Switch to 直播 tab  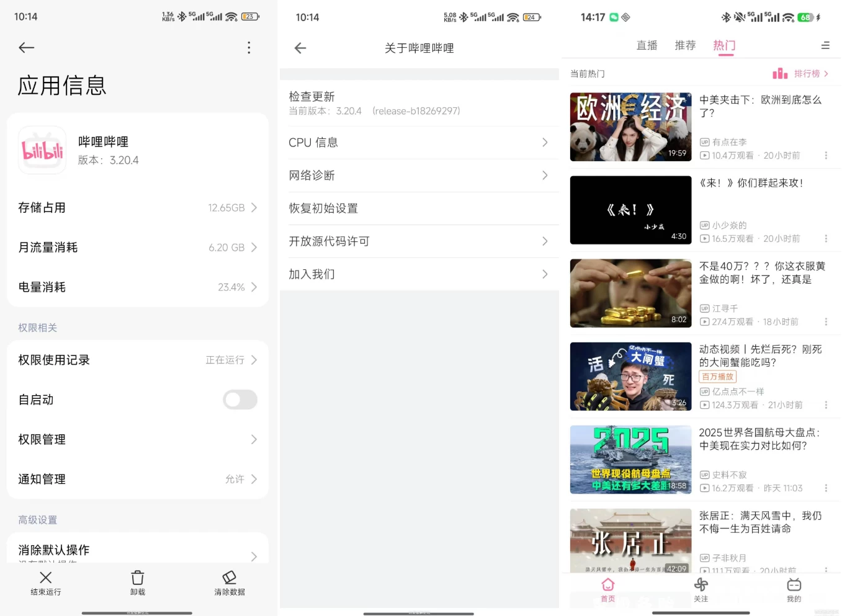coord(647,45)
